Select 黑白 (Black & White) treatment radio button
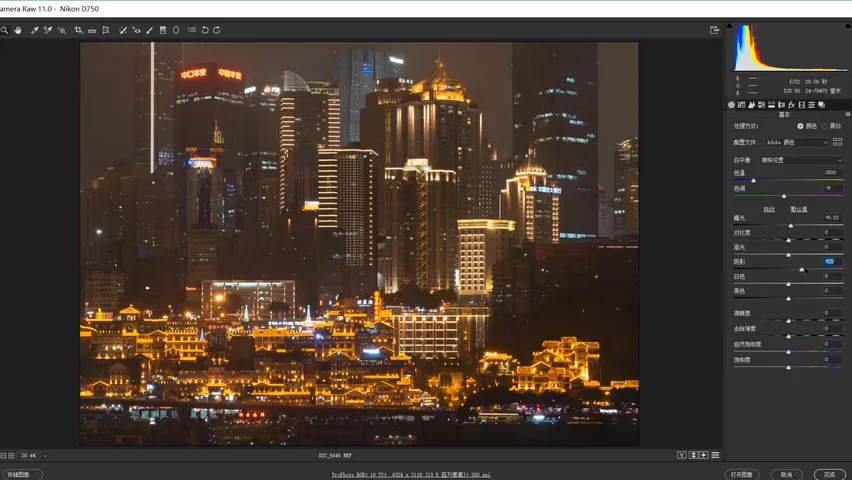 (824, 126)
